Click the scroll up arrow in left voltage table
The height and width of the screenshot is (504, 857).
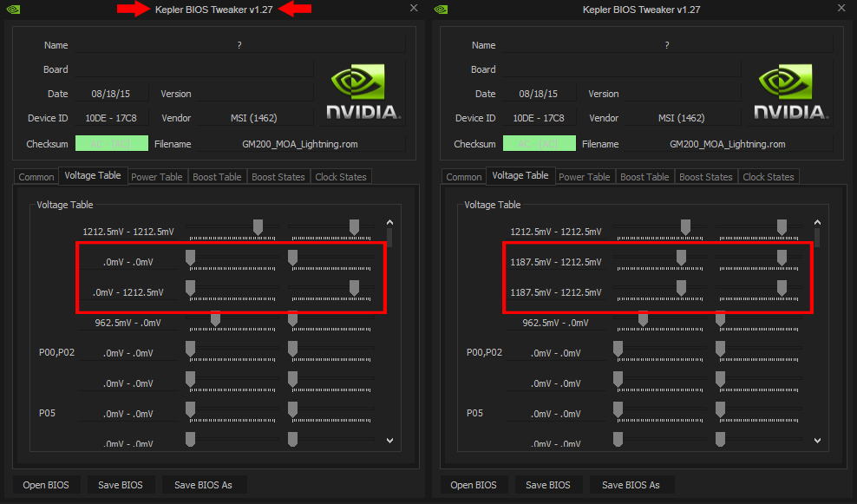[389, 222]
